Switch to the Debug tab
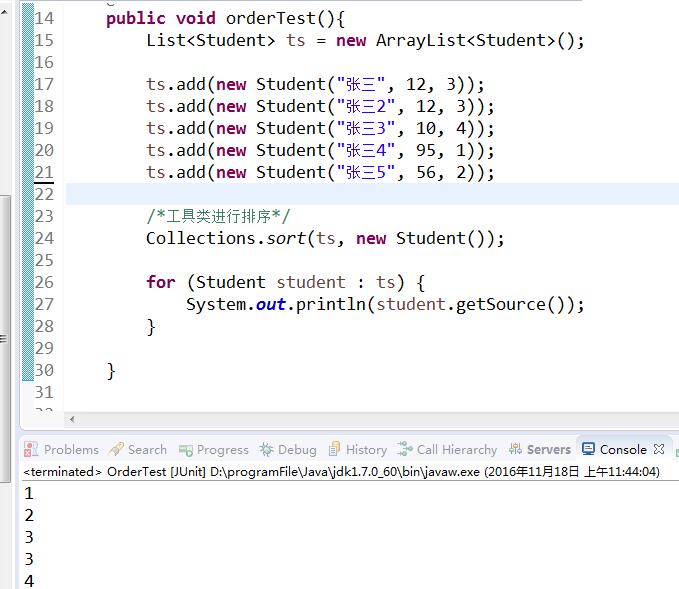This screenshot has width=679, height=589. point(288,450)
